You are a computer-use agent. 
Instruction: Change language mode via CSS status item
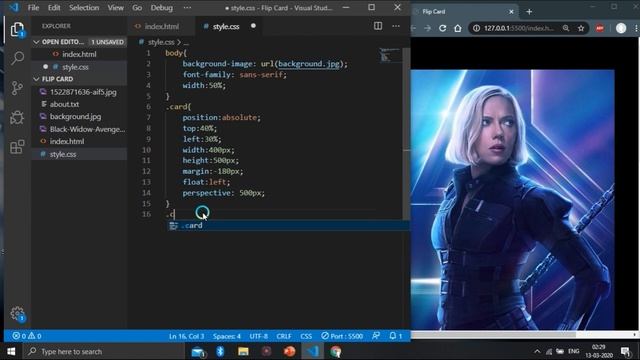pos(306,336)
